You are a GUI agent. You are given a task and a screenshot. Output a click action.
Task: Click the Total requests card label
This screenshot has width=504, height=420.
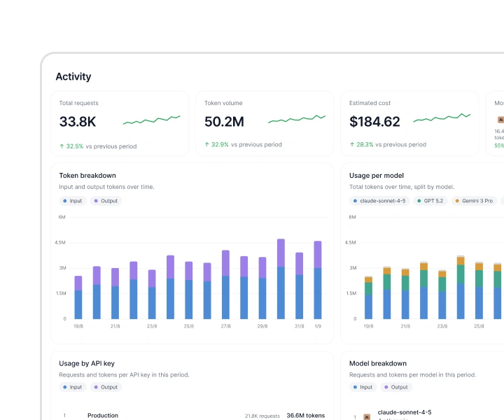[x=78, y=103]
